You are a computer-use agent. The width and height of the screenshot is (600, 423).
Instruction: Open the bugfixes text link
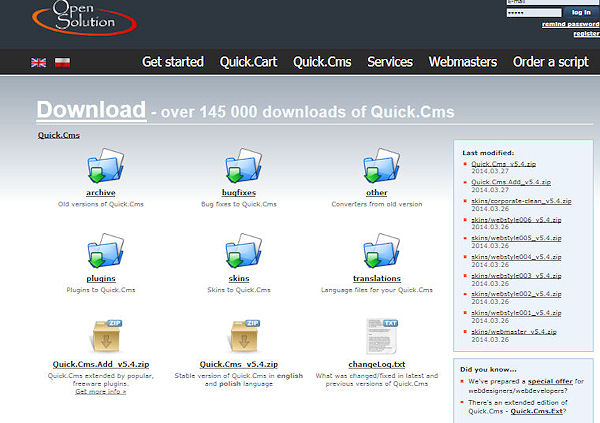(x=239, y=193)
